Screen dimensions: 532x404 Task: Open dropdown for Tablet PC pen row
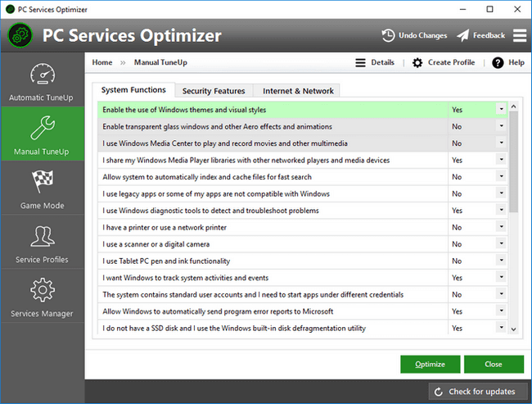501,261
